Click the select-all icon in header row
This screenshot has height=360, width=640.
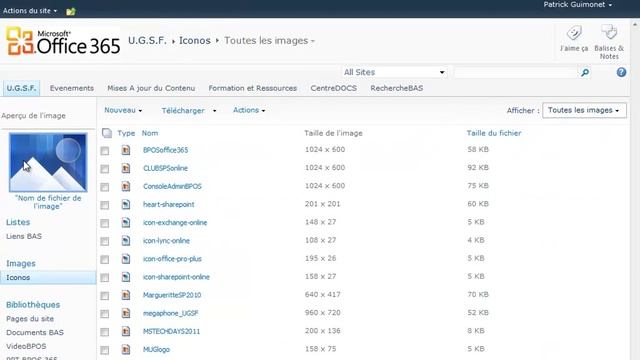tap(107, 133)
